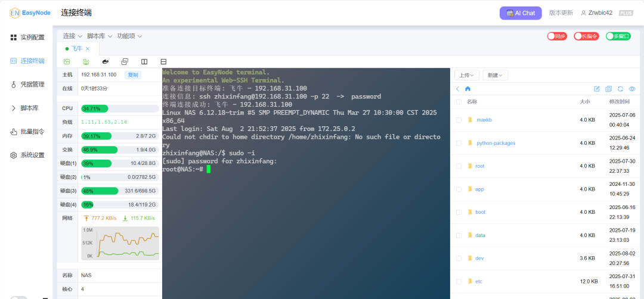Screen dimensions: 644x299
Task: Check the .python-packages folder checkbox
Action: tap(459, 143)
